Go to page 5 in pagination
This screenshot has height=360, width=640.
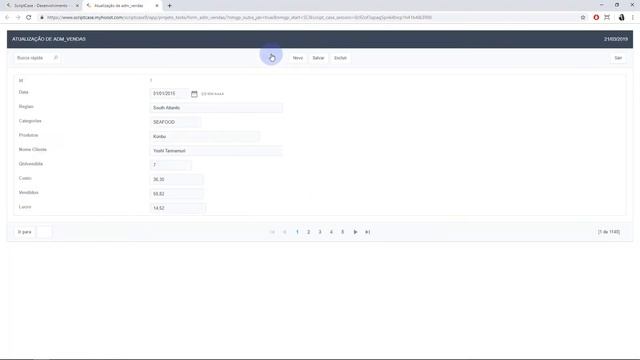[342, 232]
